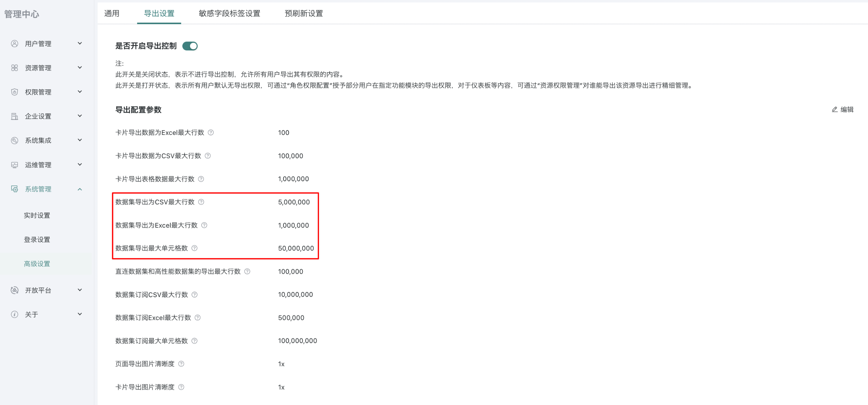Collapse the 系统管理 menu chevron
Viewport: 868px width, 405px height.
(80, 189)
